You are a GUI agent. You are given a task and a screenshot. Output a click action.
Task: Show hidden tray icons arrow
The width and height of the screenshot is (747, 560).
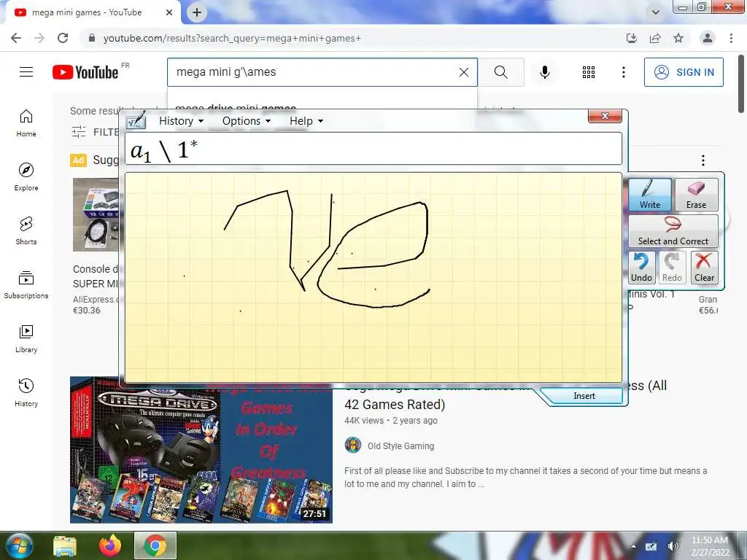point(633,546)
